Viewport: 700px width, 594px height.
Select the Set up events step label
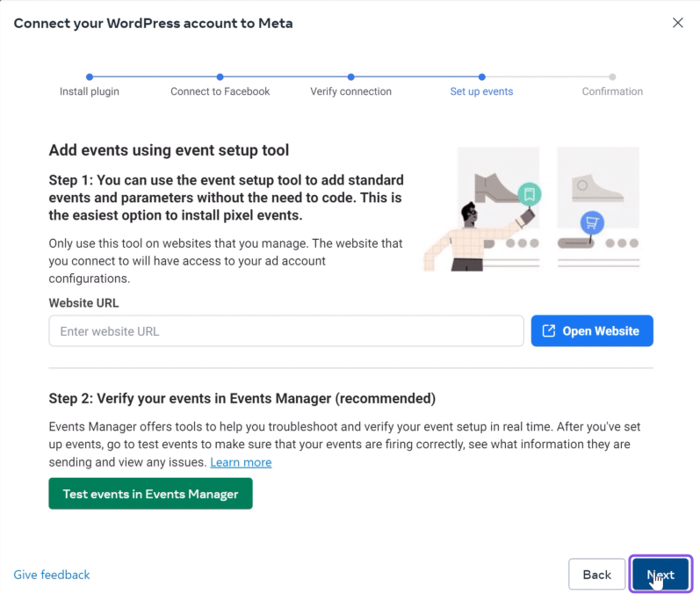(481, 91)
